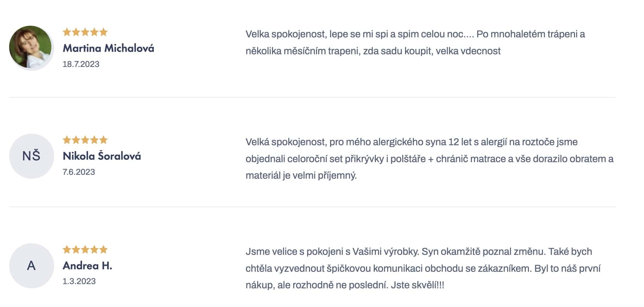Click the A initial avatar
This screenshot has width=644, height=307.
[31, 265]
